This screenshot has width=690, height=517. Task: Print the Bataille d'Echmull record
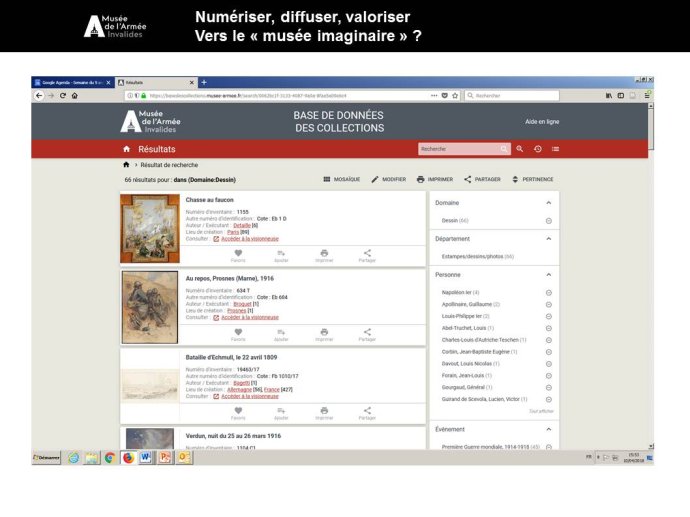[324, 414]
